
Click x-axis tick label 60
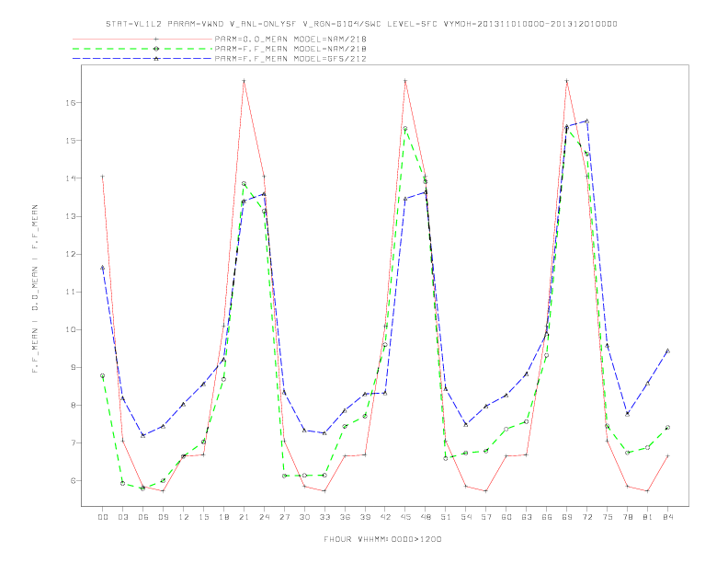point(506,517)
